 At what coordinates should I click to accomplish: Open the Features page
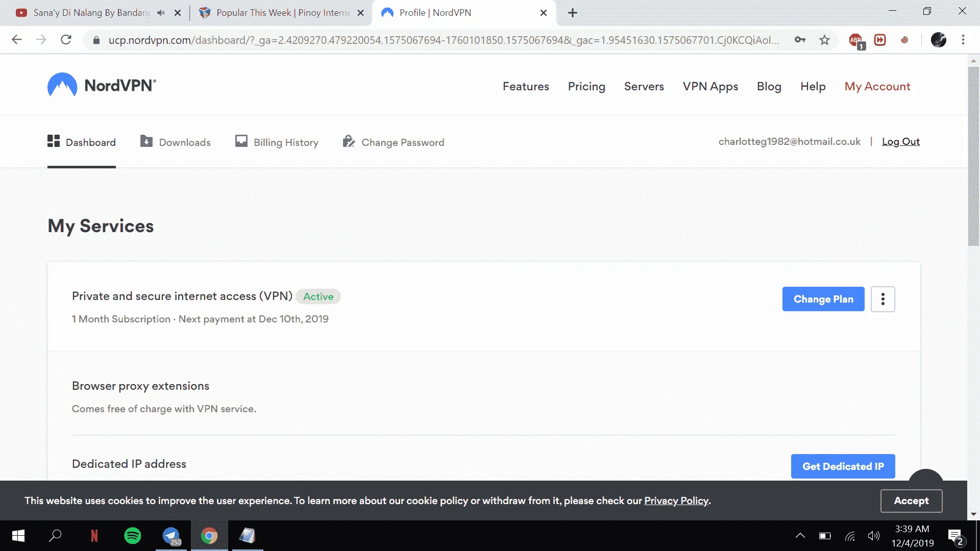(x=526, y=86)
